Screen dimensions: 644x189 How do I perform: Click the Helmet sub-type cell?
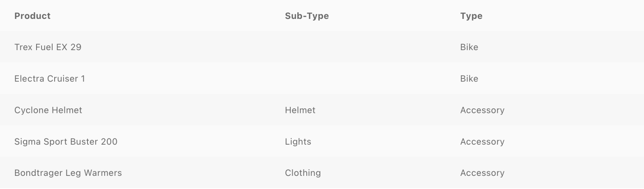tap(300, 110)
